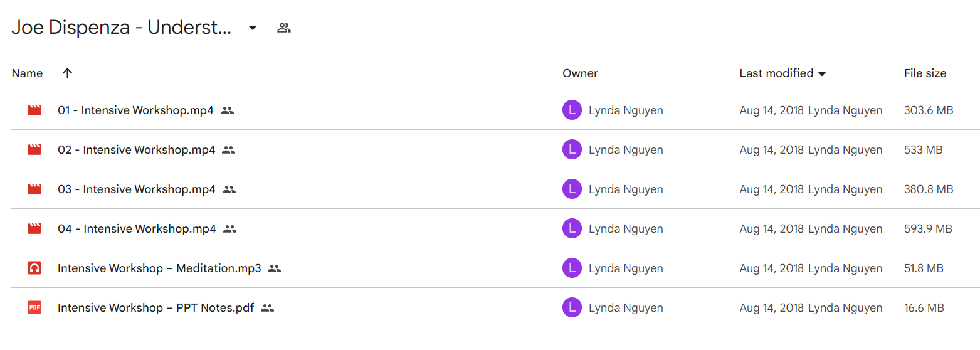Click the video icon for 03 - Intensive Workshop.mp4
The image size is (980, 350).
click(34, 189)
